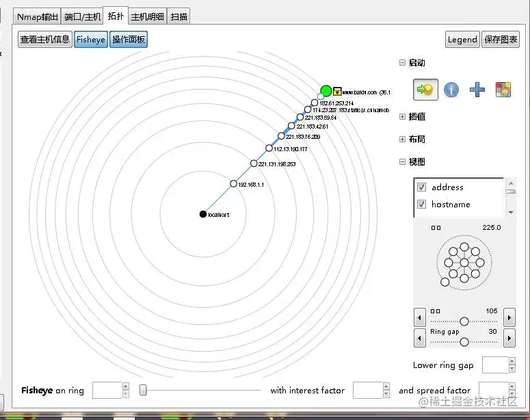Select the 112.13.190.177 node circle
Screen dimensions: 530x420
tap(269, 148)
